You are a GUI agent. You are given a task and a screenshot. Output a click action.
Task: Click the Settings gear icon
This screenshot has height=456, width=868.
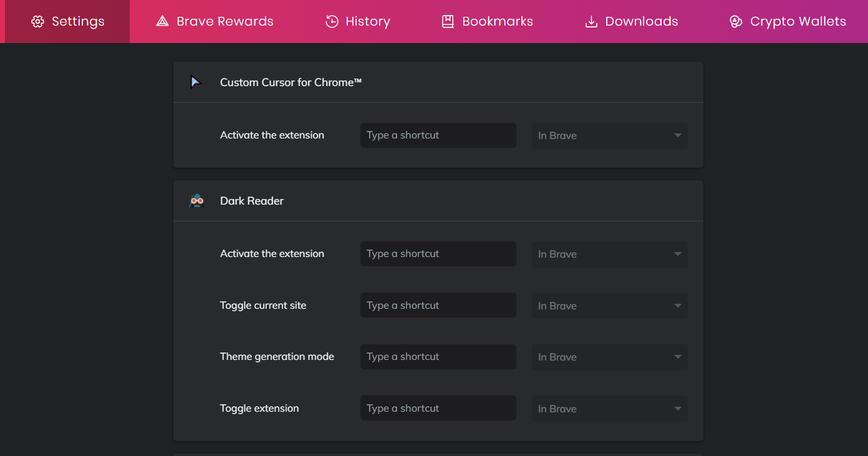tap(37, 22)
